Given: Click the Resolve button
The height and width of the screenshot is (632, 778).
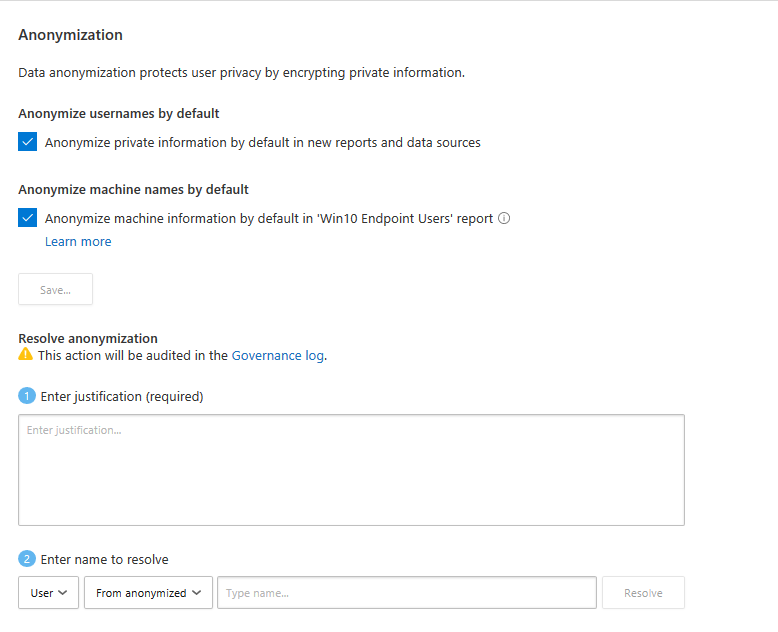Looking at the screenshot, I should (643, 593).
